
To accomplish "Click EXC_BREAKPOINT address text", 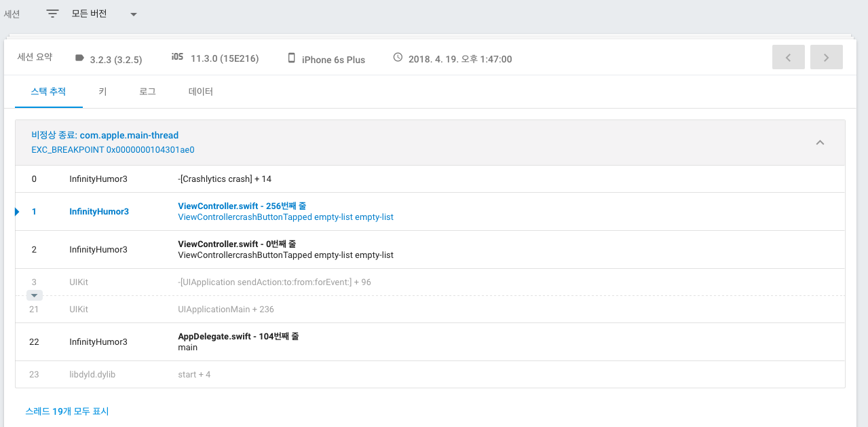I will point(113,149).
